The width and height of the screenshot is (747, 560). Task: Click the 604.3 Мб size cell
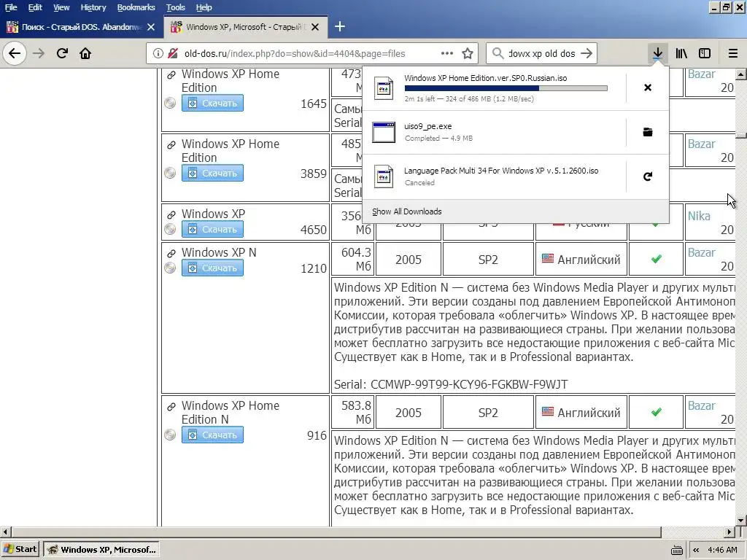[x=352, y=259]
